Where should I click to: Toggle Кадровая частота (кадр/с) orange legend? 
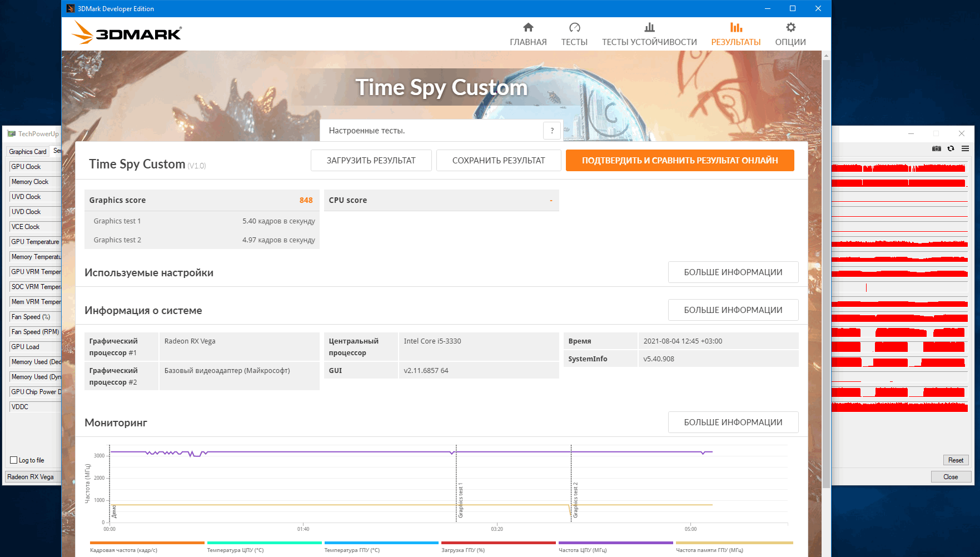pos(147,546)
